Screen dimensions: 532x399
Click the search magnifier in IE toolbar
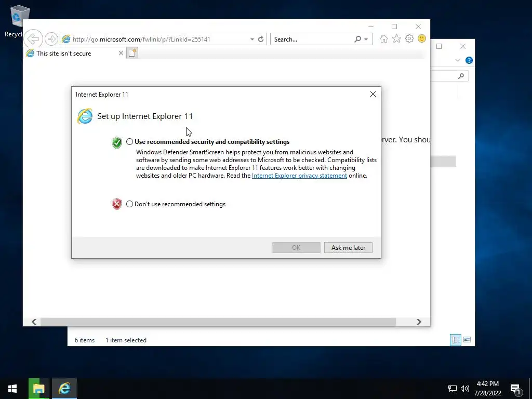357,39
